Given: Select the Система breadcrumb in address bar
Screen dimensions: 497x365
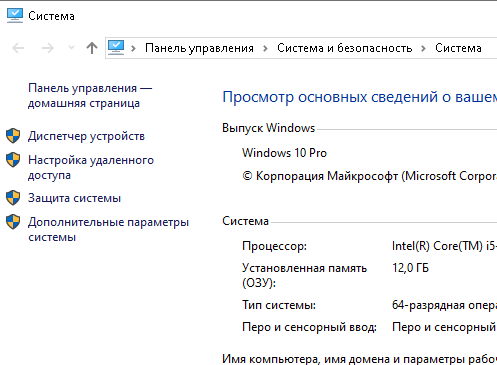Looking at the screenshot, I should click(458, 48).
